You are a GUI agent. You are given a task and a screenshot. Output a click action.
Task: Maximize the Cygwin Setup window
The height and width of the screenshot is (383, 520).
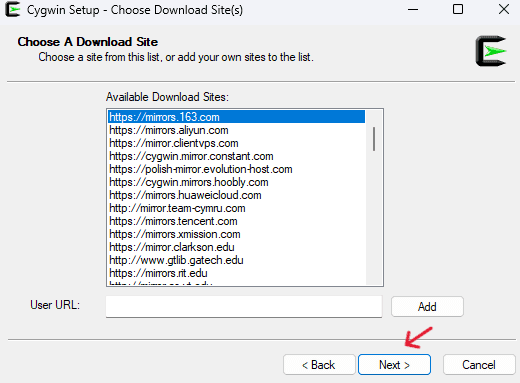click(458, 10)
